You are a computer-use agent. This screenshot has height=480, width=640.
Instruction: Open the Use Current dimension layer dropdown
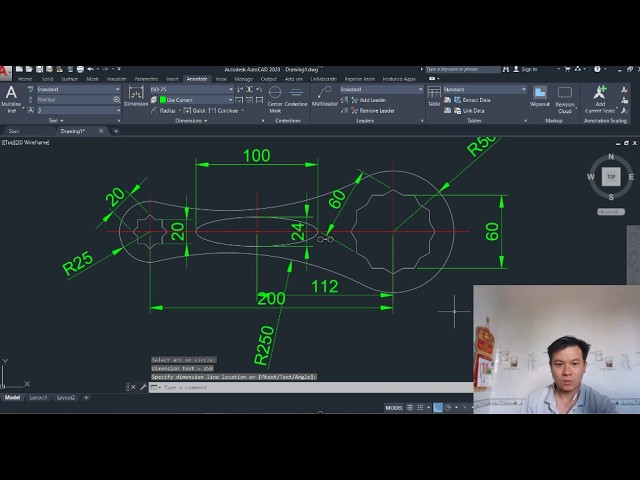pyautogui.click(x=196, y=100)
